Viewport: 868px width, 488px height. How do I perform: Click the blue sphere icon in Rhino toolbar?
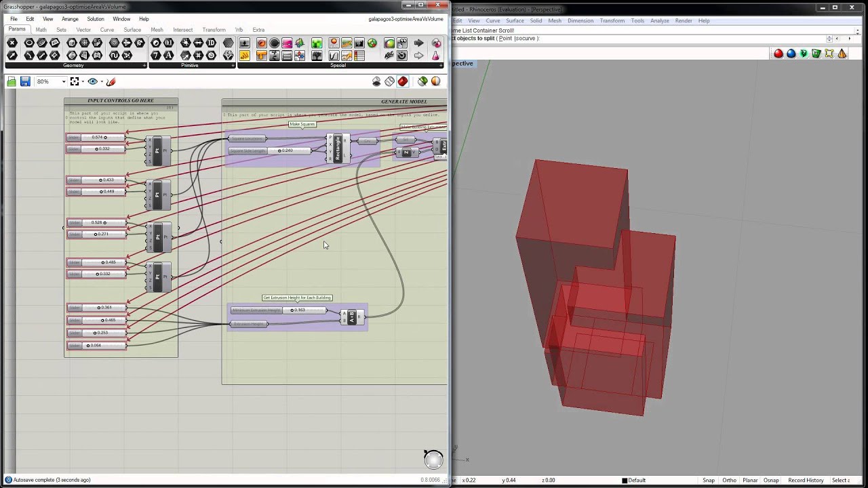tap(791, 54)
